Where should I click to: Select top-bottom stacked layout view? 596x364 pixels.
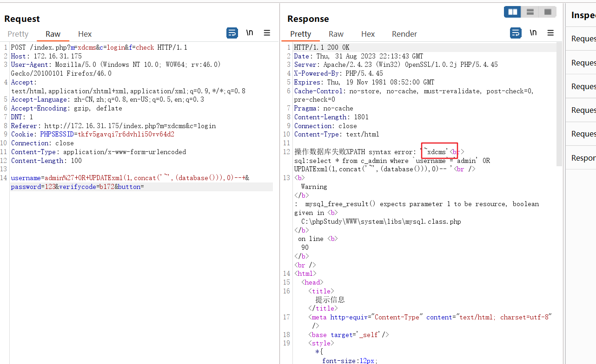click(x=530, y=12)
